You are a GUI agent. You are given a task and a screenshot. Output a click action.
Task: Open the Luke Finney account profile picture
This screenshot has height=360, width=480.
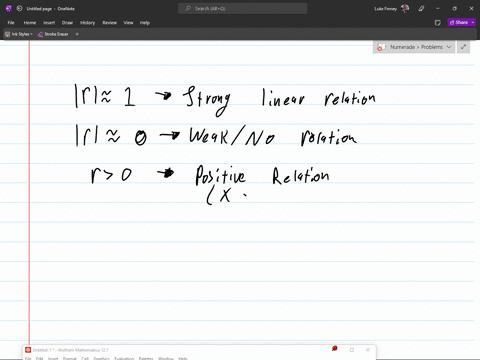point(405,9)
